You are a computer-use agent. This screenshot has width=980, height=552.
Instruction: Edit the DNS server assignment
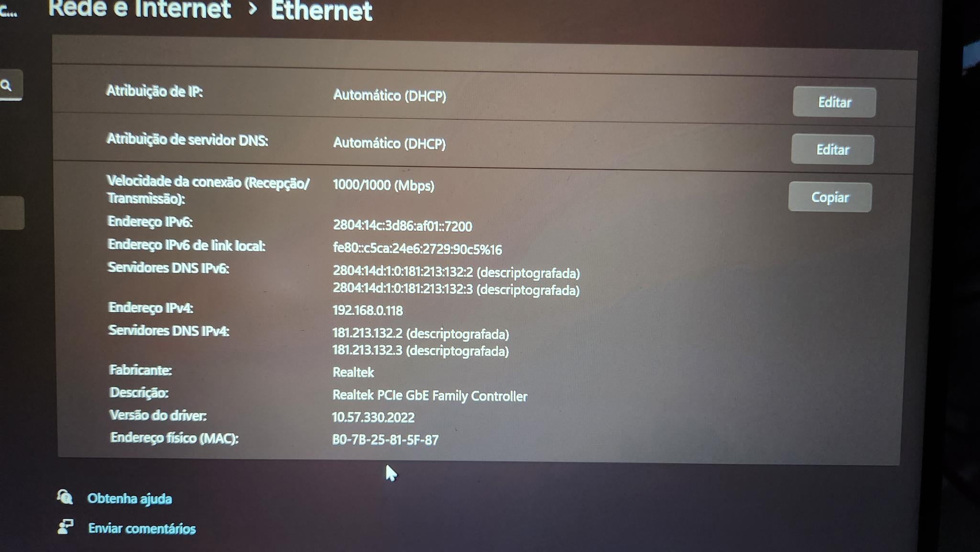(x=832, y=149)
